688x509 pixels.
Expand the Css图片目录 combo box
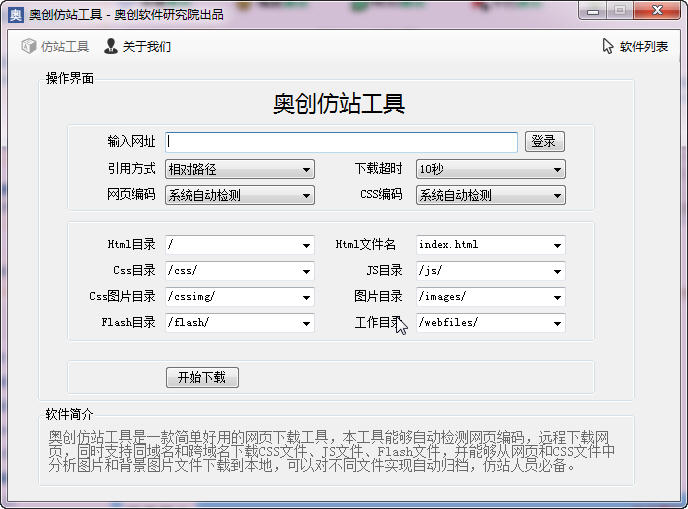pos(306,297)
